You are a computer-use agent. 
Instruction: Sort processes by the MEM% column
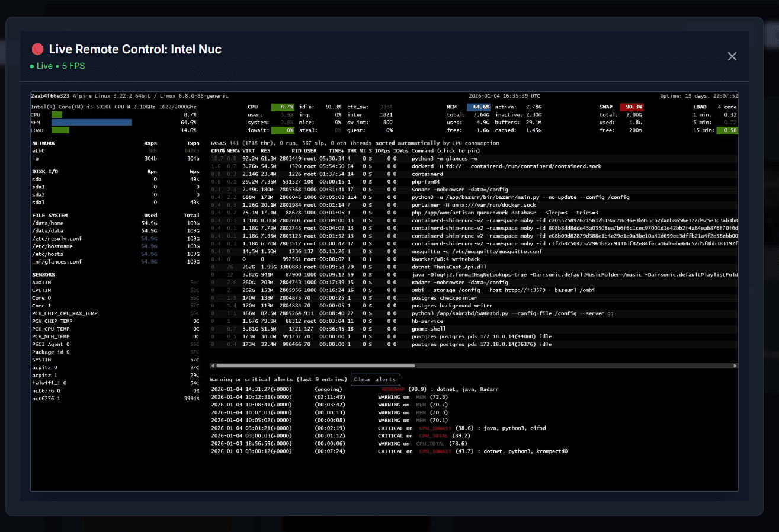click(232, 150)
